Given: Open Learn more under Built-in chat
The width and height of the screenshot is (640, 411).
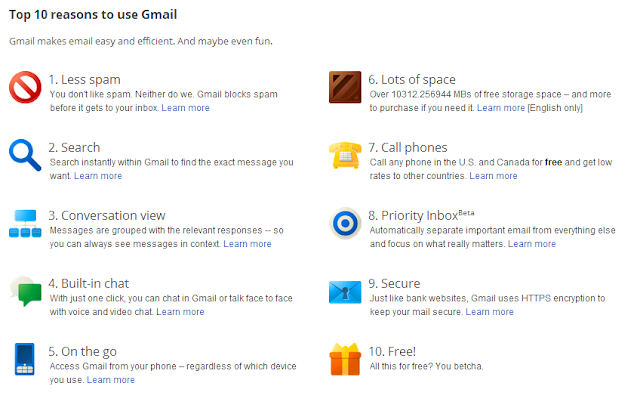Looking at the screenshot, I should (180, 312).
